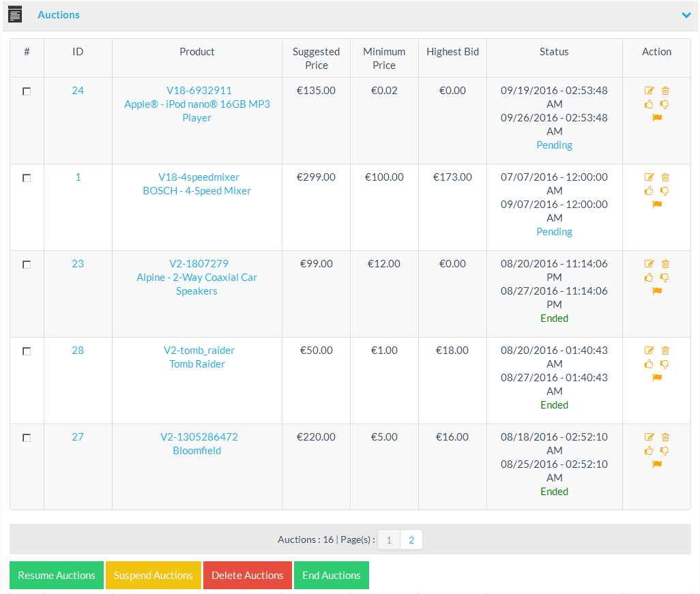Go to page 2 of auctions

pyautogui.click(x=411, y=540)
